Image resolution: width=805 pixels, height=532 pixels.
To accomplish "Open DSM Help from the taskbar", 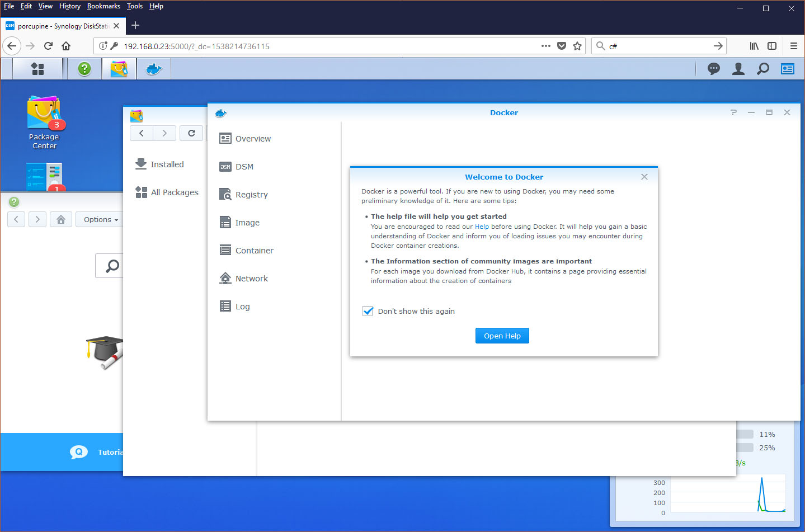I will [x=84, y=69].
